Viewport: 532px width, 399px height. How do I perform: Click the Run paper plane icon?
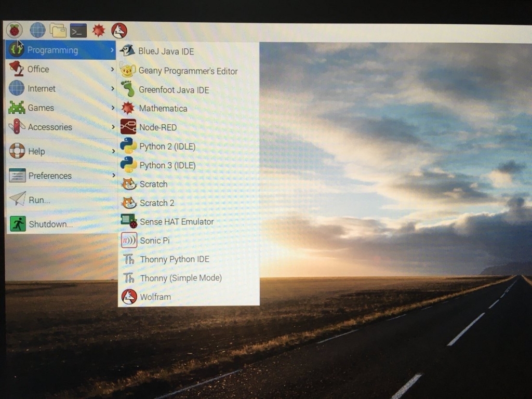click(18, 199)
